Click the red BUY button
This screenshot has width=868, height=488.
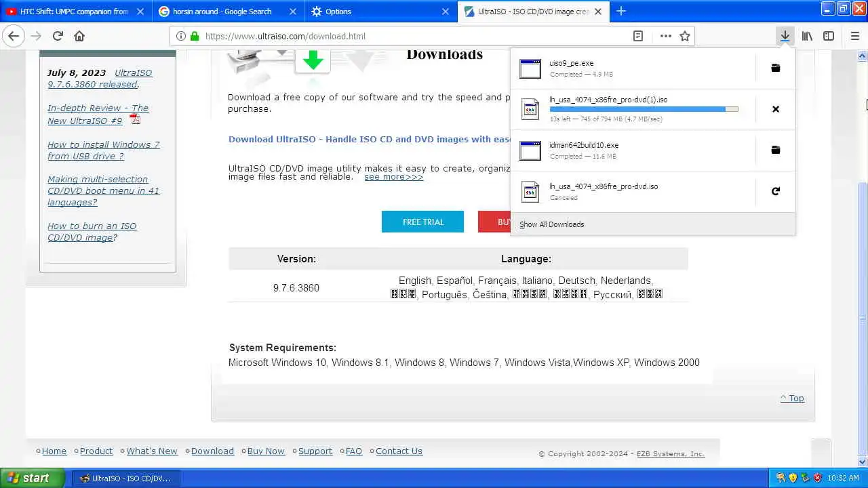coord(494,222)
